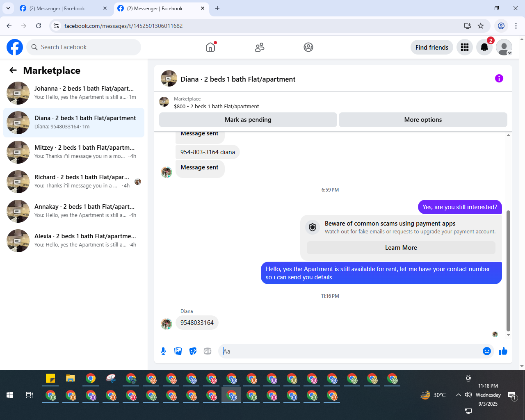
Task: Open conversation information purple icon
Action: click(x=499, y=78)
